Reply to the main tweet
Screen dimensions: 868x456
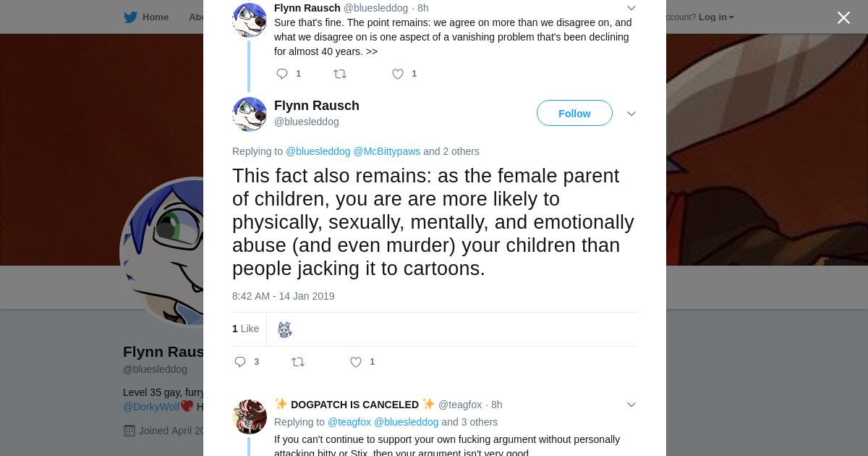pos(241,362)
